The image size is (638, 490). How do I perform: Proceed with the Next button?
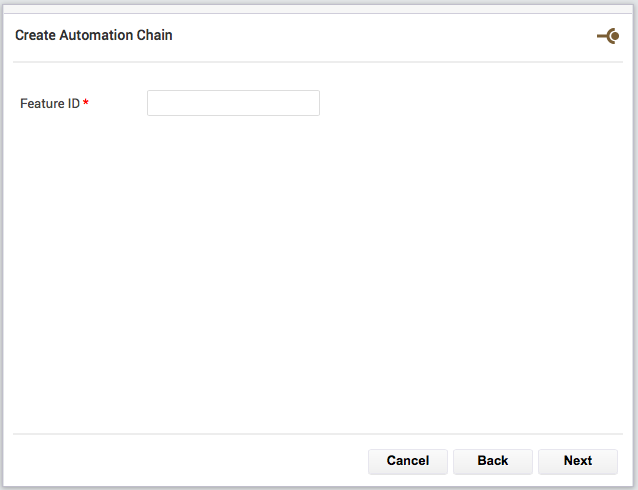click(x=578, y=461)
